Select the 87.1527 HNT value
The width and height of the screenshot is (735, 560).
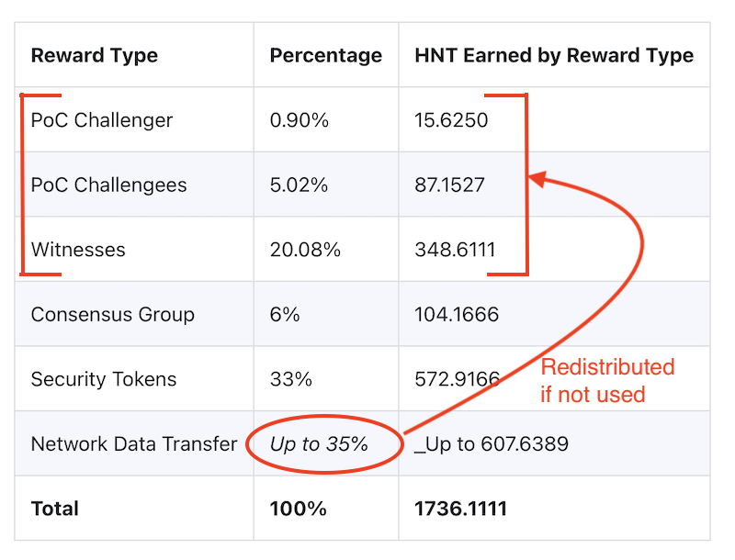click(x=451, y=185)
